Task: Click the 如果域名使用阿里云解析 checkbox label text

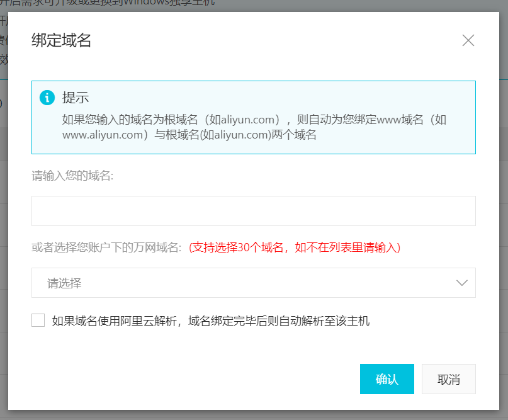Action: tap(210, 321)
